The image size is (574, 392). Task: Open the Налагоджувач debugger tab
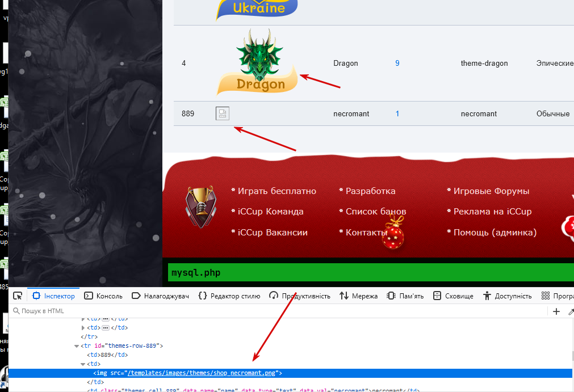coord(160,296)
